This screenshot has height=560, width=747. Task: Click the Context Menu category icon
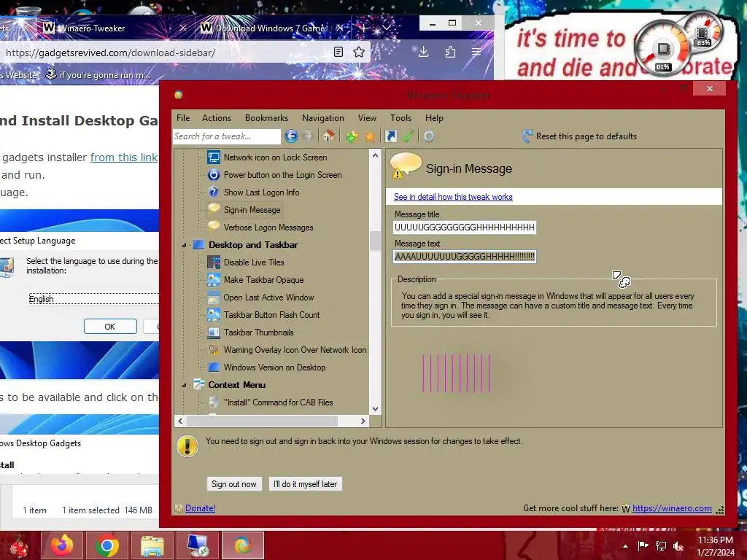coord(198,385)
